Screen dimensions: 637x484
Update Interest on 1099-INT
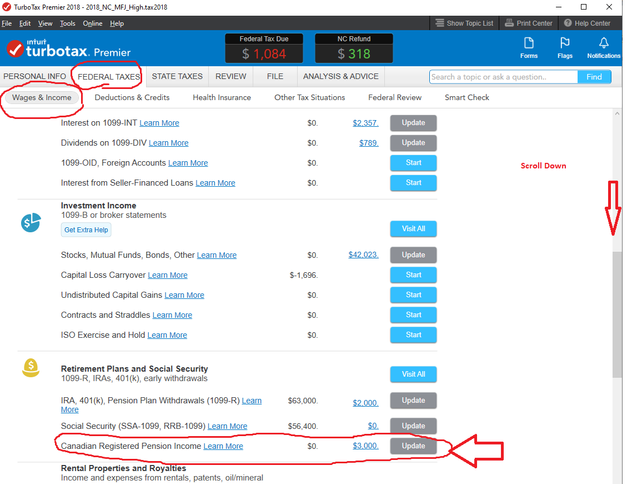[x=413, y=123]
